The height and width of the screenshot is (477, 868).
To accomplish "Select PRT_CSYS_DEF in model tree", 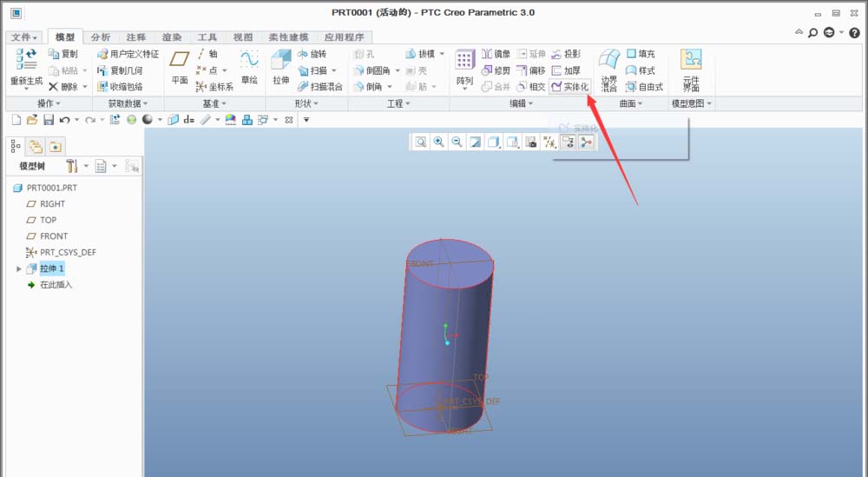I will coord(62,252).
